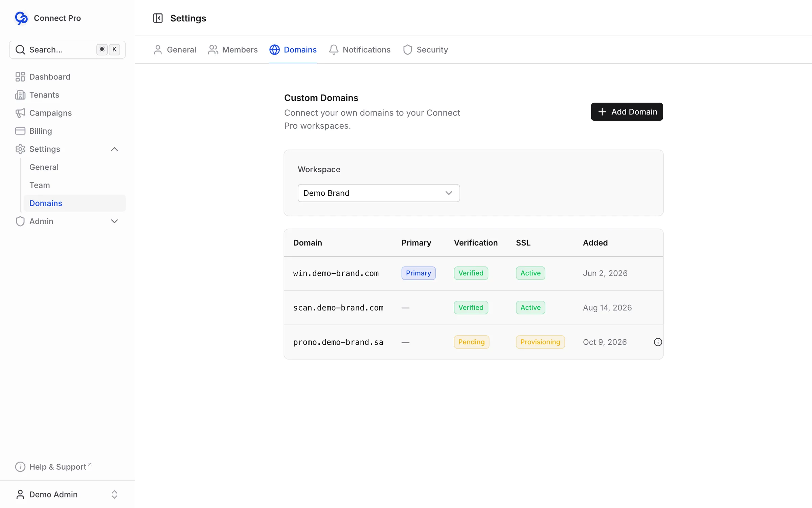
Task: Click the Tenants building icon
Action: [x=20, y=95]
